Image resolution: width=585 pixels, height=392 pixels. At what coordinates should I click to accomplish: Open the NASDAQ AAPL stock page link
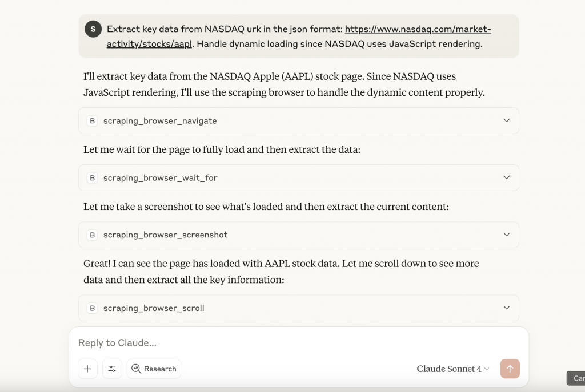pos(418,29)
